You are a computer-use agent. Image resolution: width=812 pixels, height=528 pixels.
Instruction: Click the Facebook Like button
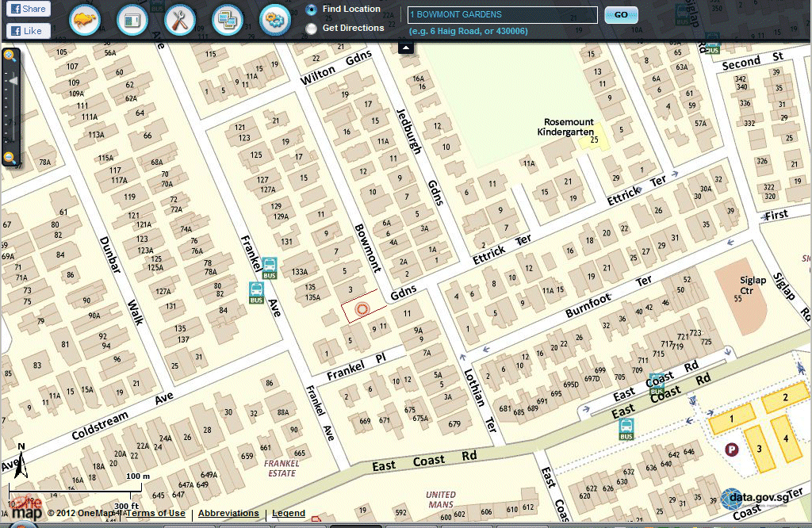[28, 31]
